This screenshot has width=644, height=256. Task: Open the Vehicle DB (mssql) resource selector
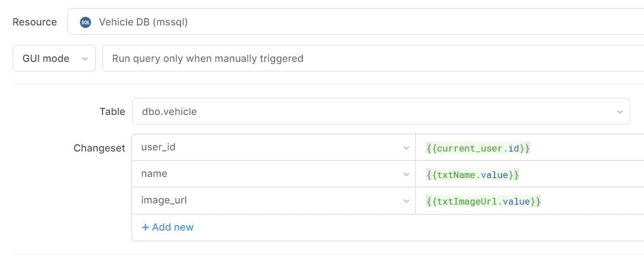(x=354, y=22)
